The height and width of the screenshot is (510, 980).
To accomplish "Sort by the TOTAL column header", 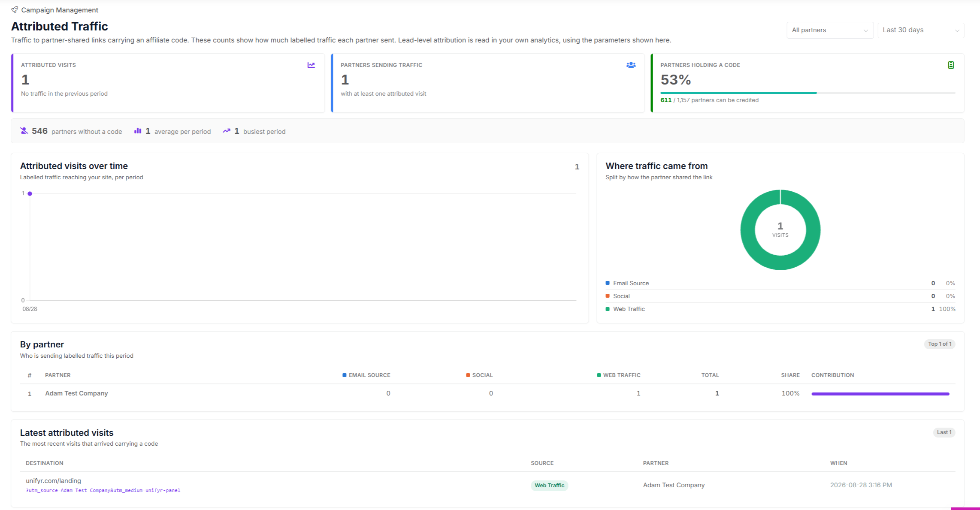I will point(710,375).
